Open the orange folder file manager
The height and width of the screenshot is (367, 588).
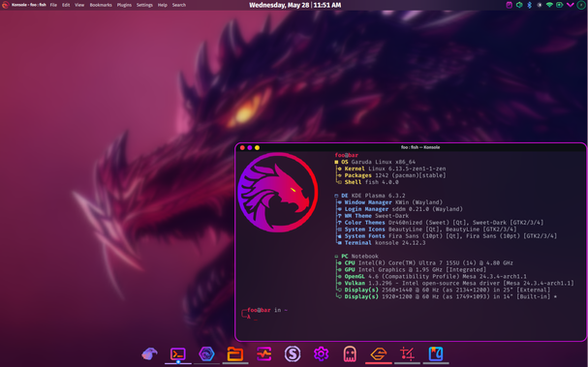coord(235,353)
